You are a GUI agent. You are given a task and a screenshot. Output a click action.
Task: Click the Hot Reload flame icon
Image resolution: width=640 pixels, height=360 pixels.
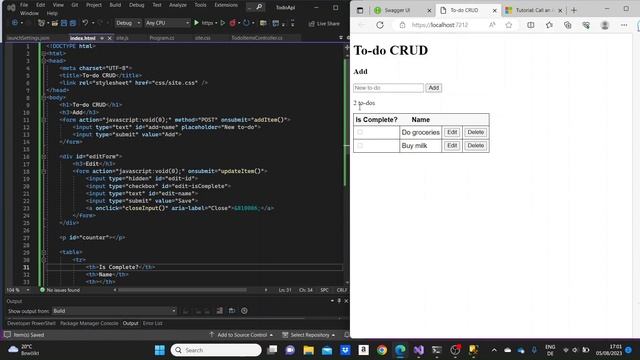pyautogui.click(x=233, y=23)
